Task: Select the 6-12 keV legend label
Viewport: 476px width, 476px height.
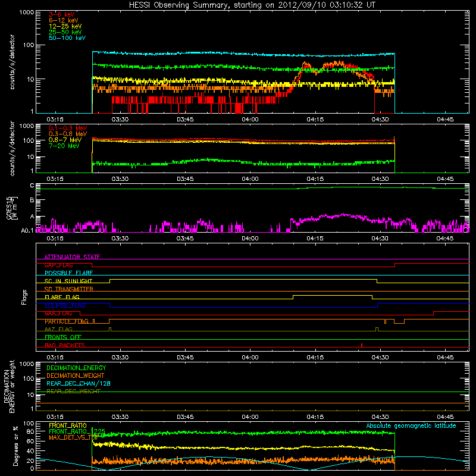Action: (64, 20)
